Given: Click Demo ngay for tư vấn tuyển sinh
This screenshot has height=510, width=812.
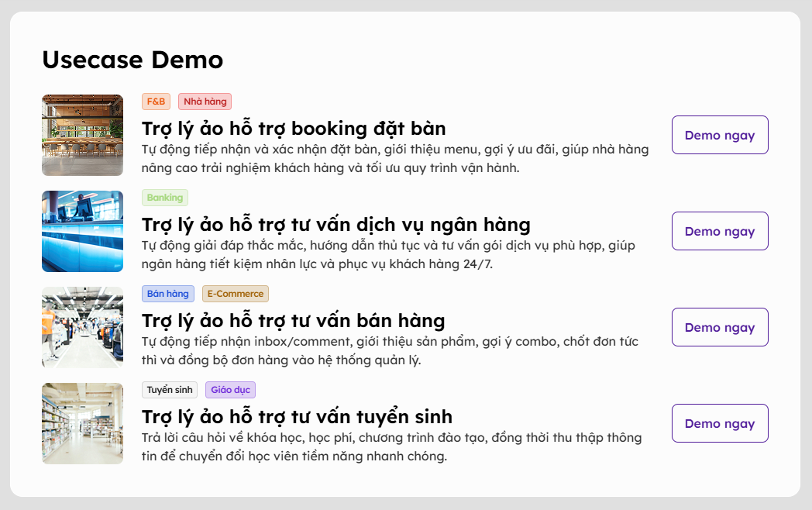Looking at the screenshot, I should [x=720, y=423].
